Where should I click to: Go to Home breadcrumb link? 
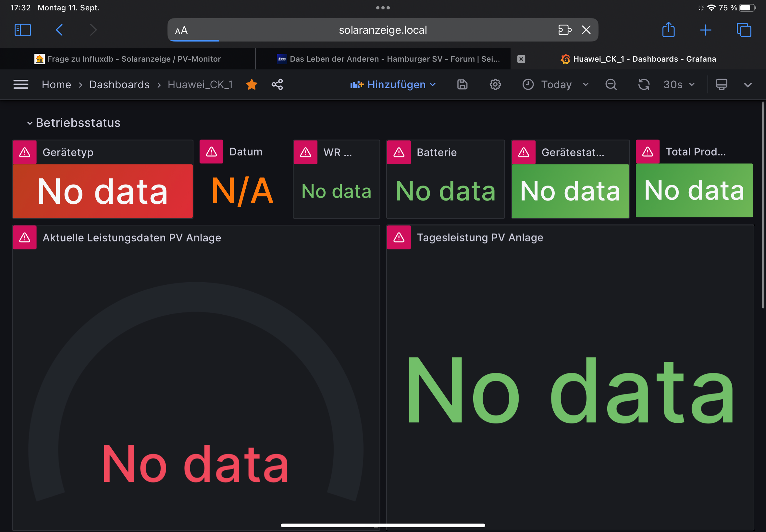coord(56,85)
